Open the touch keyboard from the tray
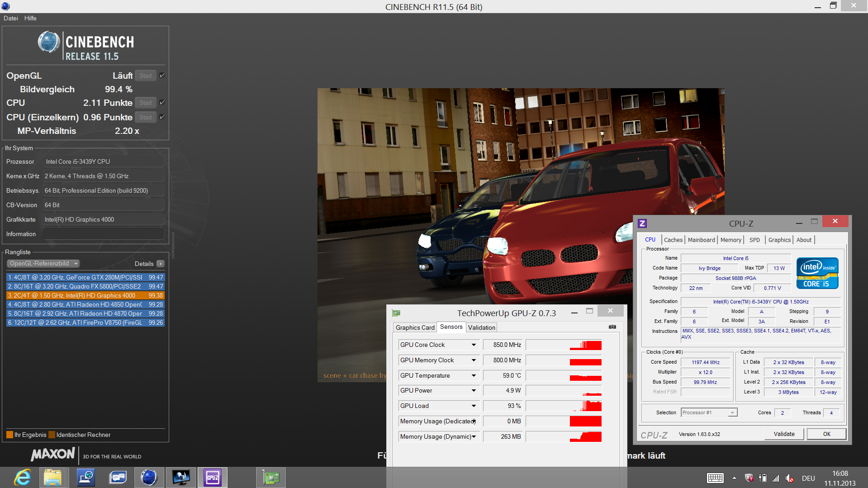Viewport: 868px width, 488px height. [715, 478]
